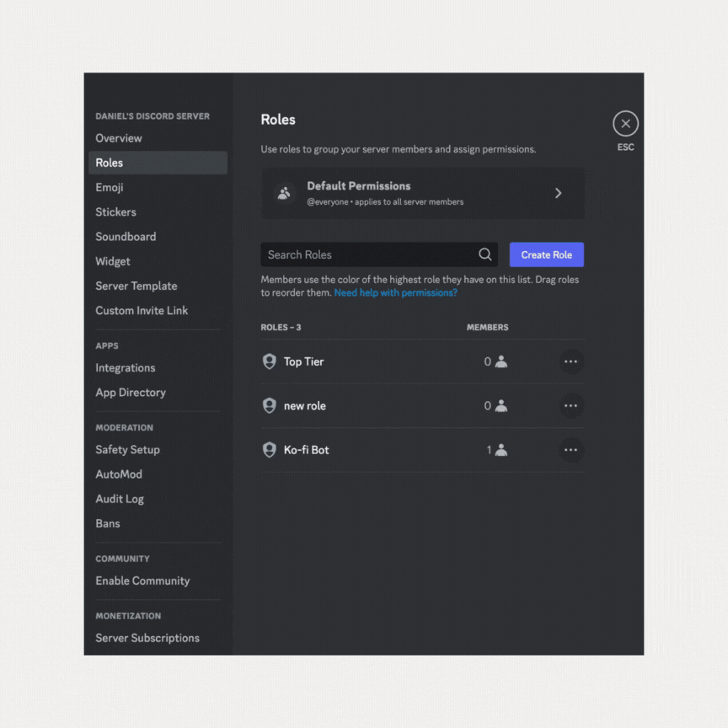The image size is (728, 728).
Task: Click the search magnifier icon in Search Roles
Action: (x=485, y=254)
